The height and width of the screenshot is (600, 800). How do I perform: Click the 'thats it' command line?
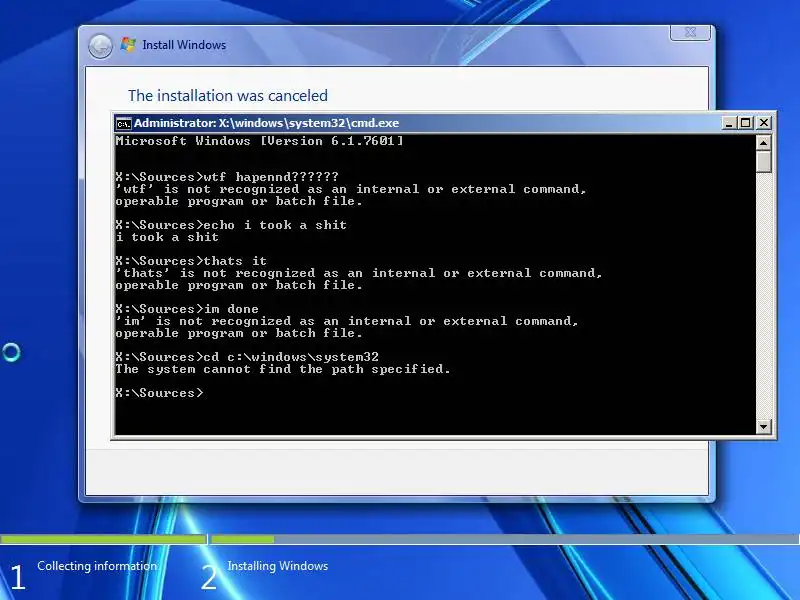coord(191,261)
